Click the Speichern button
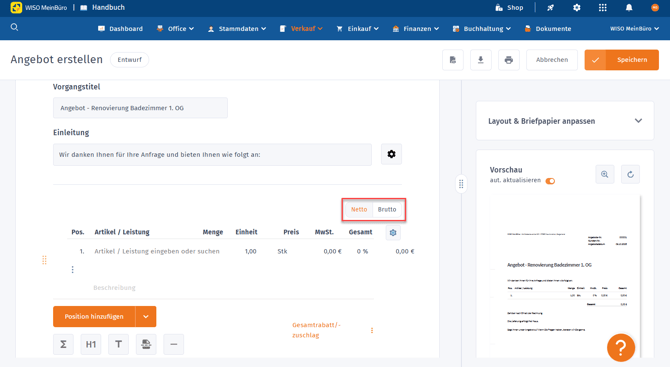The height and width of the screenshot is (367, 670). click(x=622, y=60)
